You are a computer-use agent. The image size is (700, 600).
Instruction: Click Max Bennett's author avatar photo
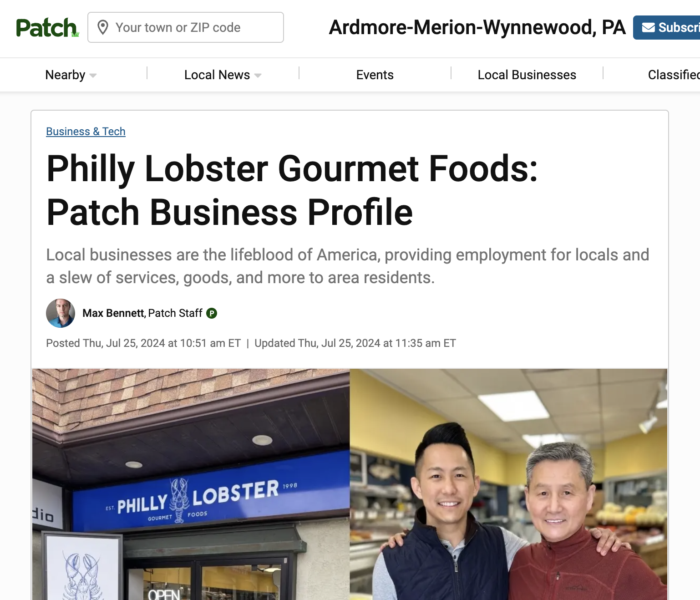[x=61, y=313]
